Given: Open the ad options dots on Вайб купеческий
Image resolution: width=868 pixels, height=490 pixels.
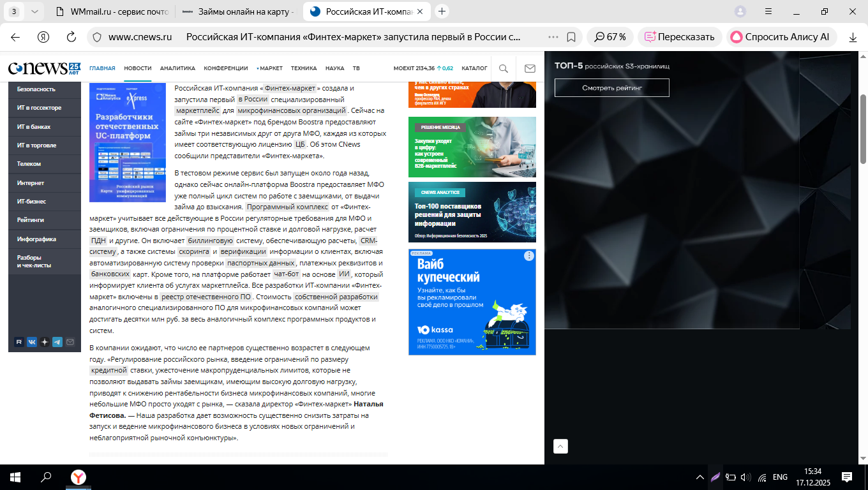Looking at the screenshot, I should coord(528,256).
